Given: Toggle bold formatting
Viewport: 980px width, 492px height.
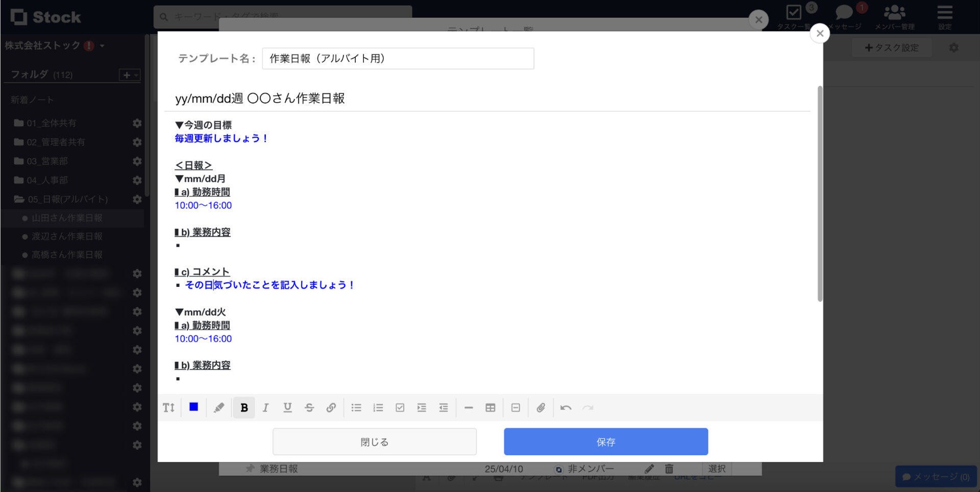Looking at the screenshot, I should click(x=244, y=408).
